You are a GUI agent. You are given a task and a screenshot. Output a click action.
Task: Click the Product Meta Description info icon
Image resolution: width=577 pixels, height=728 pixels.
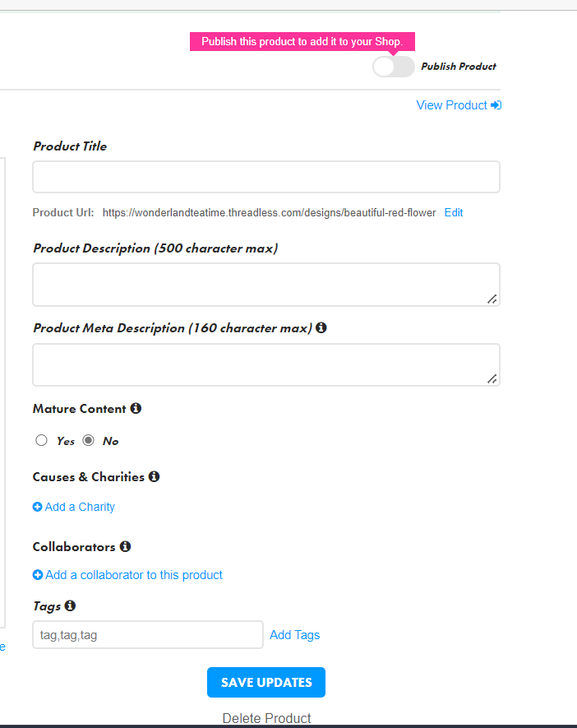coord(321,327)
